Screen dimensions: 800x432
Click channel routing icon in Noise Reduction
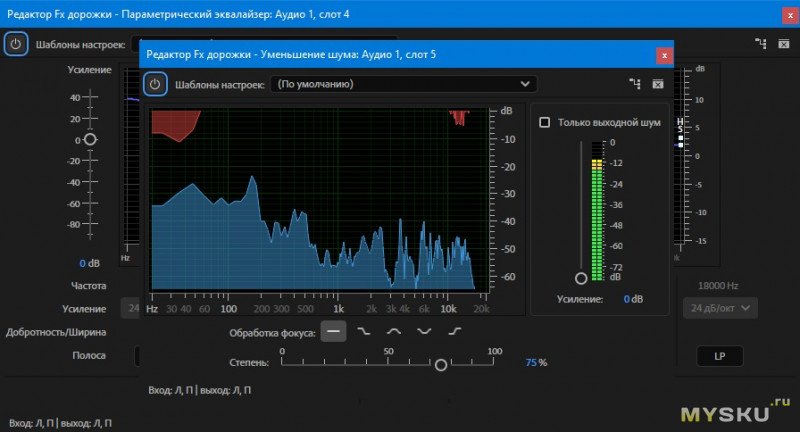pos(633,84)
